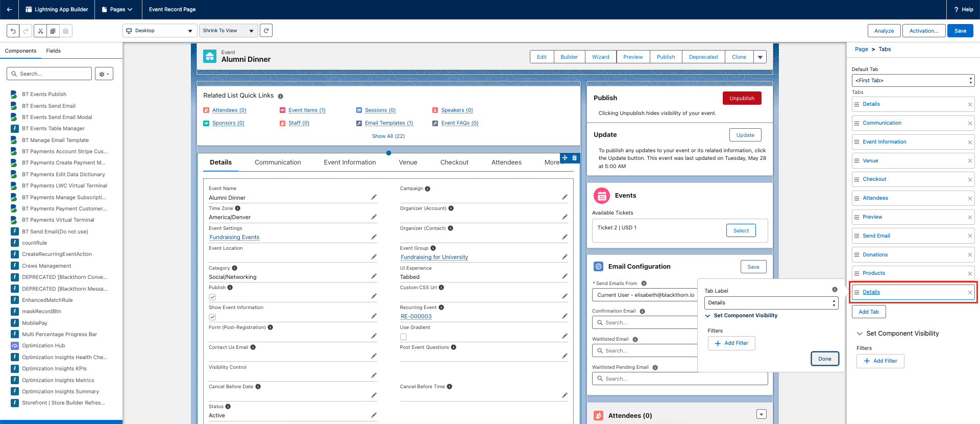This screenshot has width=980, height=424.
Task: Click the red Unpublish button
Action: pyautogui.click(x=742, y=98)
